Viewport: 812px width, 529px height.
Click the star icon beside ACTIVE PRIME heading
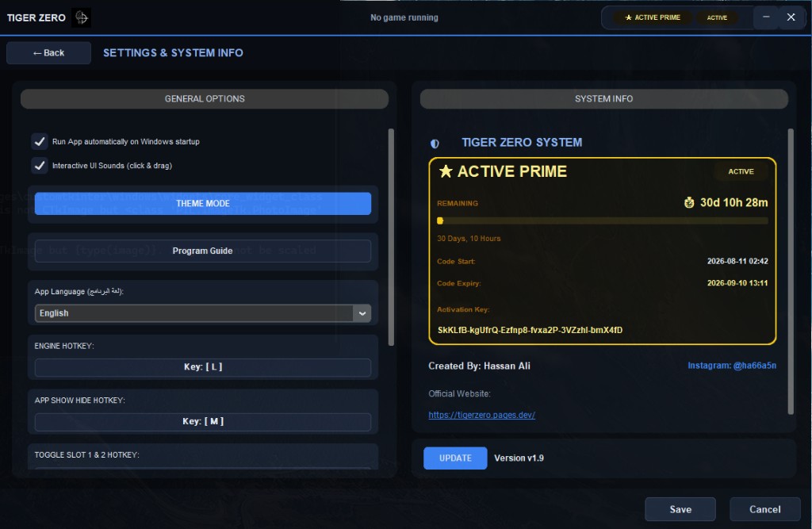(446, 171)
